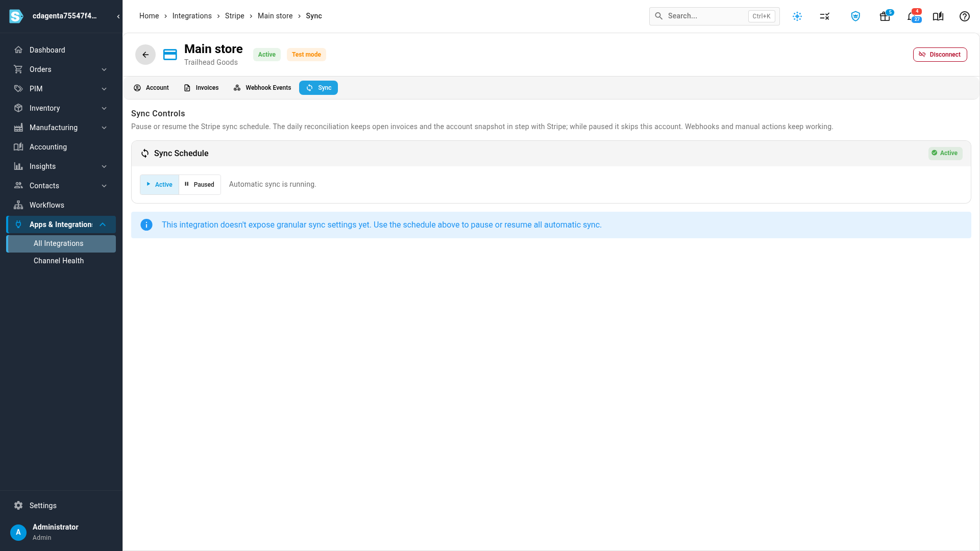Select the Sync tab
The height and width of the screenshot is (551, 980).
coord(318,88)
